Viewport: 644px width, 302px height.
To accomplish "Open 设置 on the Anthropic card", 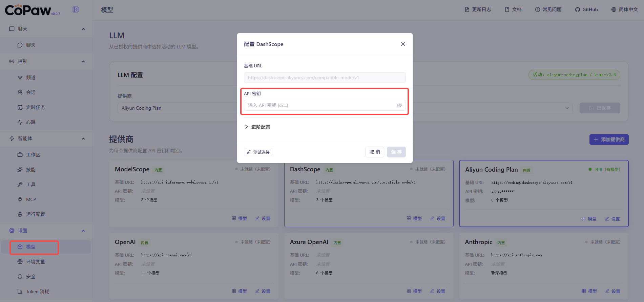I will [x=613, y=291].
